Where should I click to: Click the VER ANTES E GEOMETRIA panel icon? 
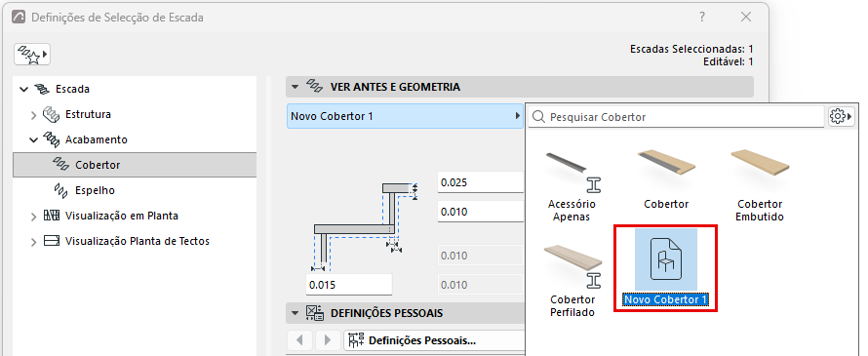[x=315, y=87]
